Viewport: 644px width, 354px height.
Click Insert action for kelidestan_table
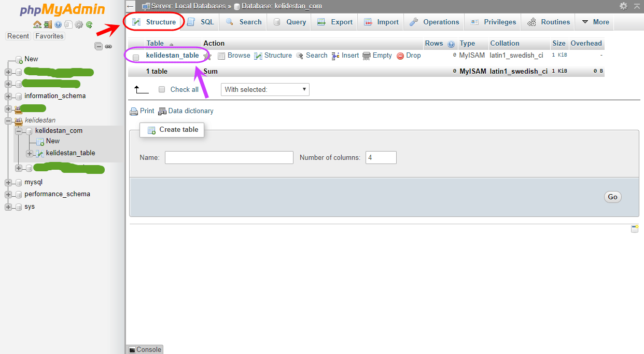345,56
